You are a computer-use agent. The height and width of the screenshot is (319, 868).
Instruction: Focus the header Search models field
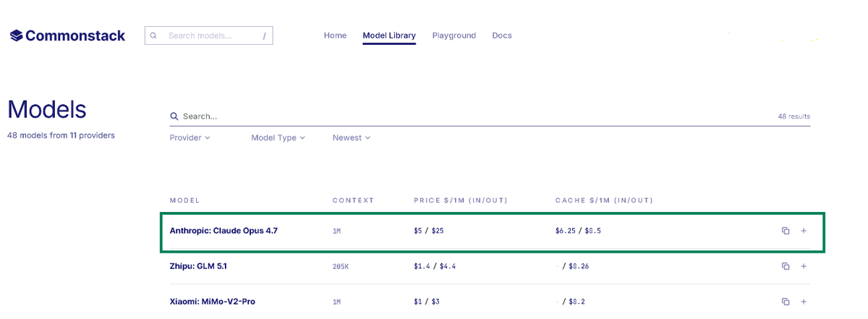tap(208, 35)
